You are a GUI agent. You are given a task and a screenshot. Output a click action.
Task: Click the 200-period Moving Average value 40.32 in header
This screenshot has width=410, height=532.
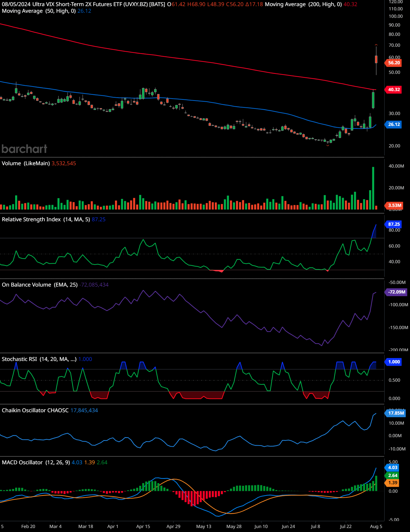[x=350, y=4]
